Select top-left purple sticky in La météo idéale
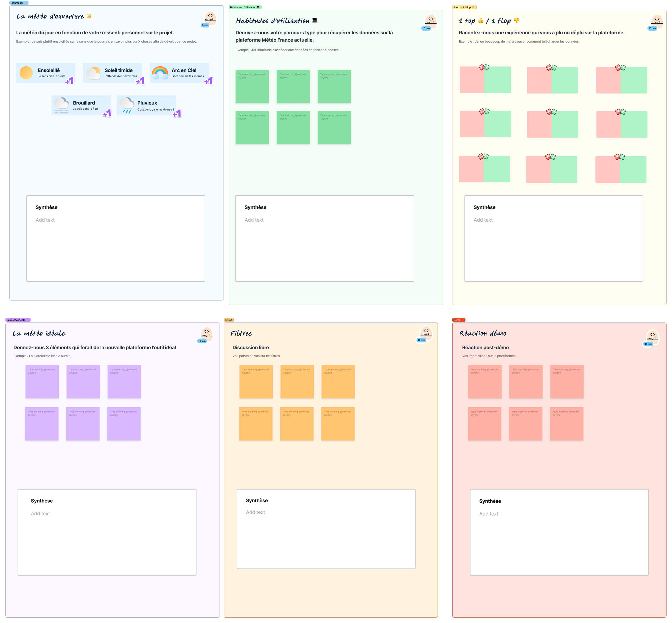This screenshot has width=672, height=623. (x=42, y=382)
